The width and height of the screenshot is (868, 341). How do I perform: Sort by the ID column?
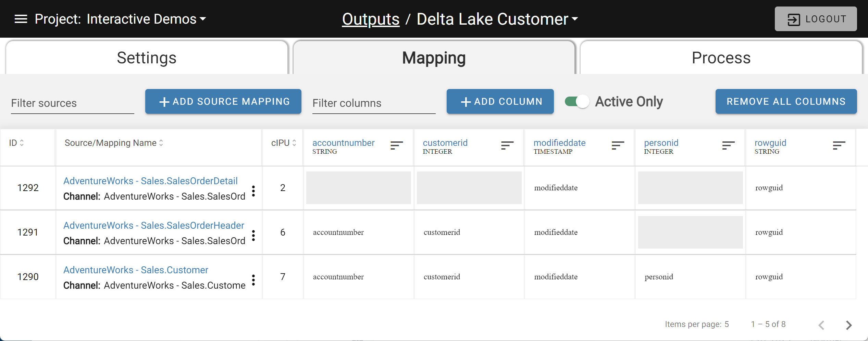[x=16, y=143]
